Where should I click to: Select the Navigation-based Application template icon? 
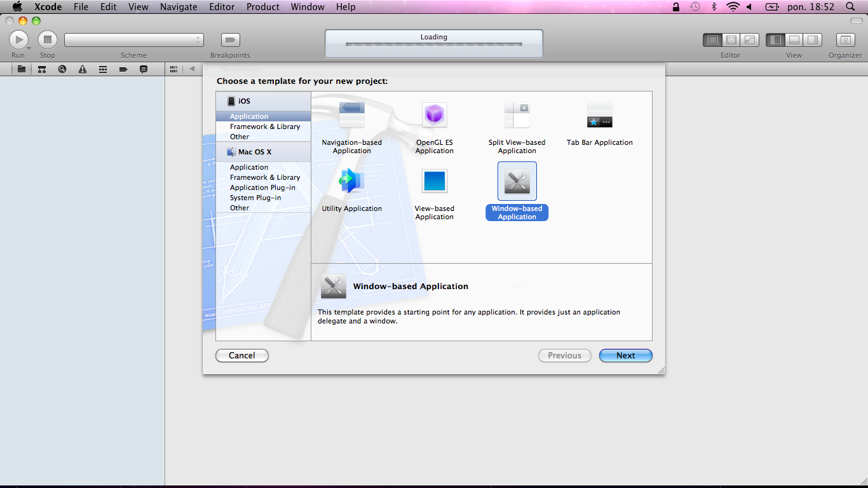tap(351, 116)
